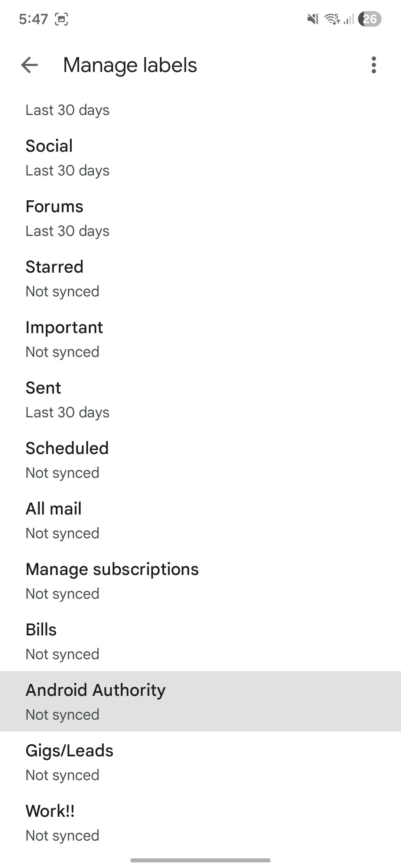
Task: Open Social label sync settings
Action: point(200,158)
